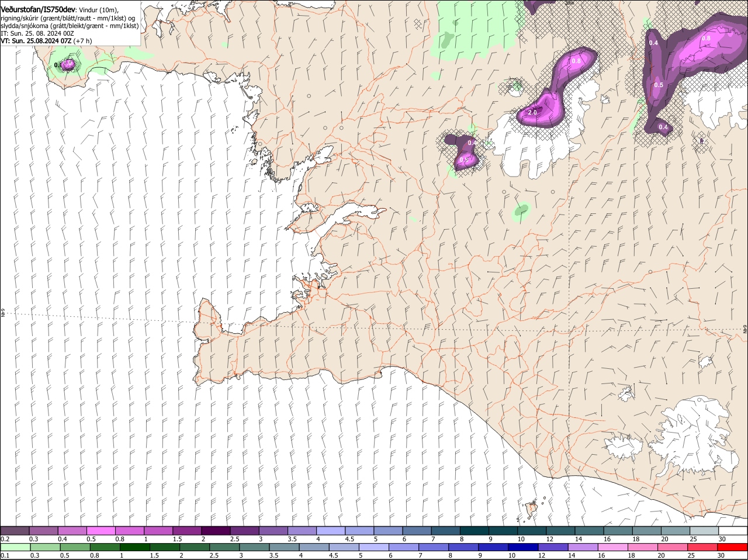Click the dark teal 8 swatch in the upper legend
748x560 pixels.
click(474, 530)
